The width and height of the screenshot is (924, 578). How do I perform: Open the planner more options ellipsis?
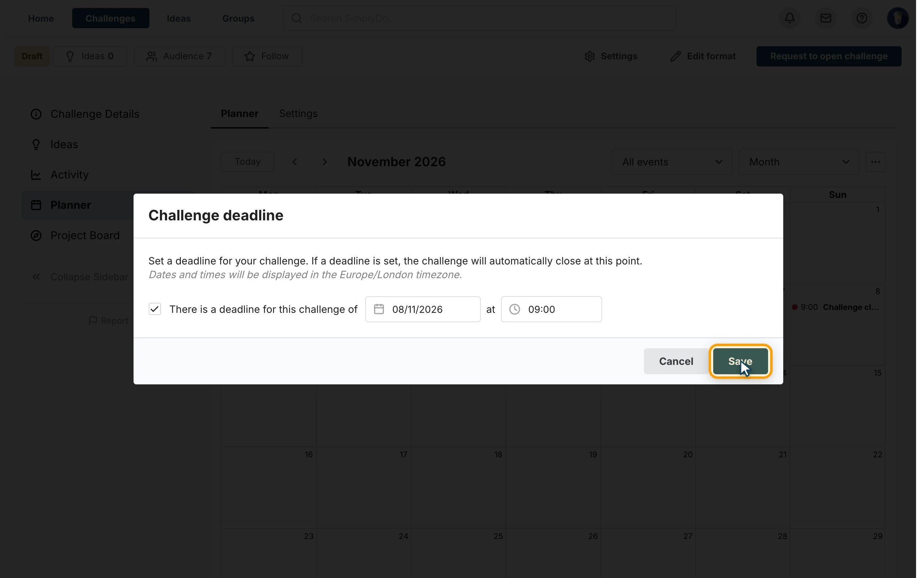875,162
